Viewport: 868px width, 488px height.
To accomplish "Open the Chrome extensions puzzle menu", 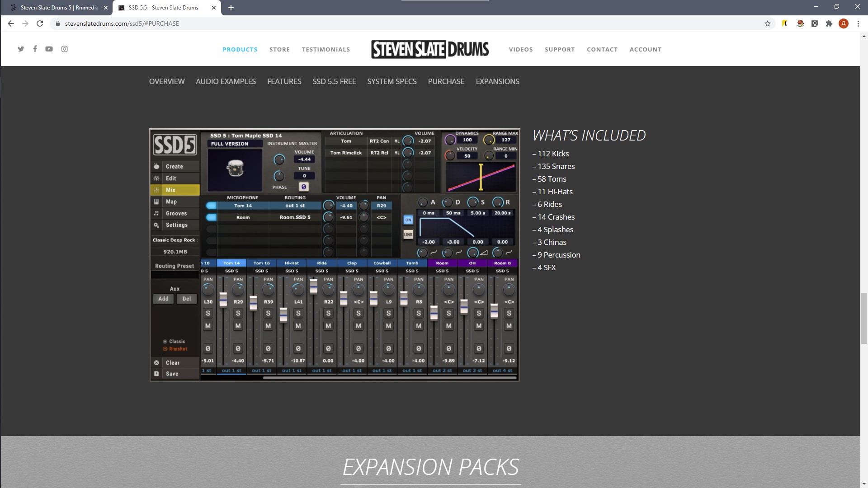I will tap(829, 23).
